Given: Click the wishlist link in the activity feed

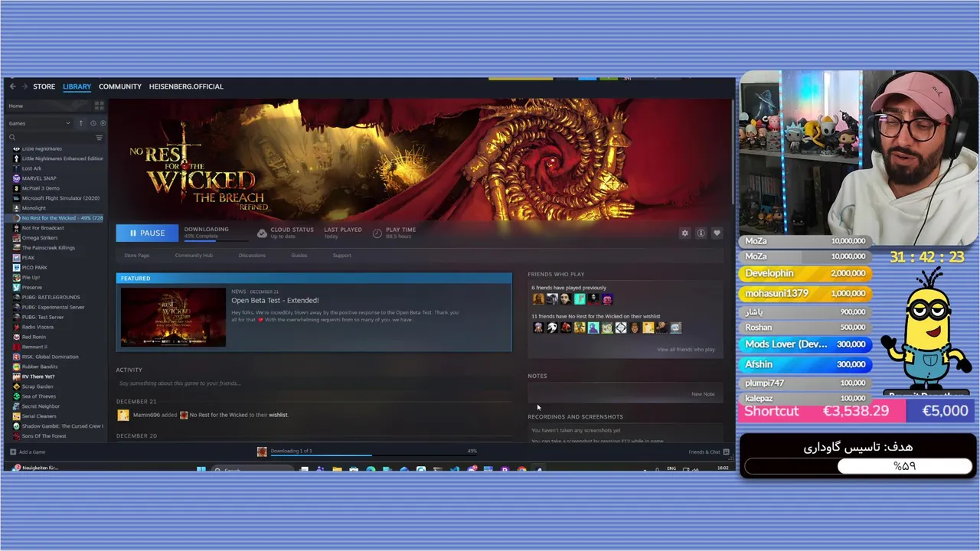Looking at the screenshot, I should click(x=278, y=415).
